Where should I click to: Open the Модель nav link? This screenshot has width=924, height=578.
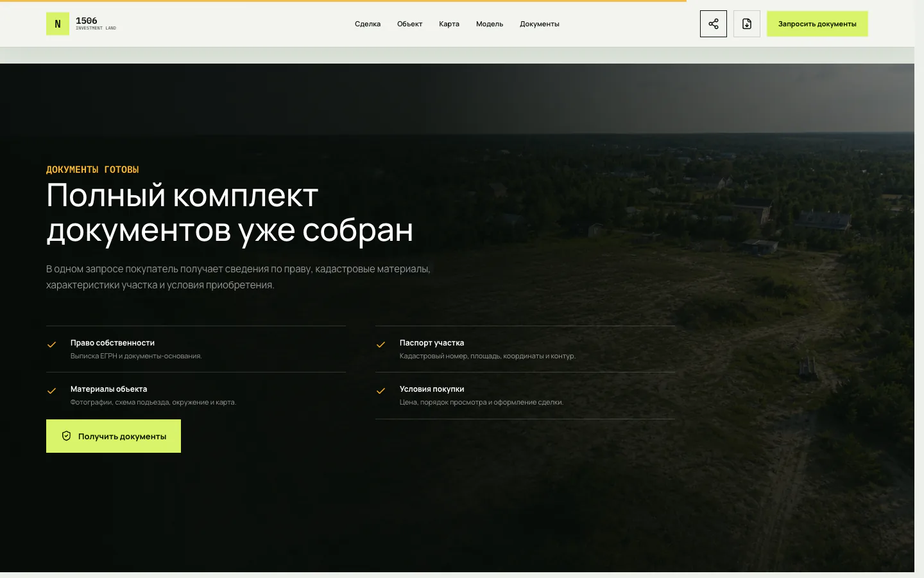click(x=490, y=24)
